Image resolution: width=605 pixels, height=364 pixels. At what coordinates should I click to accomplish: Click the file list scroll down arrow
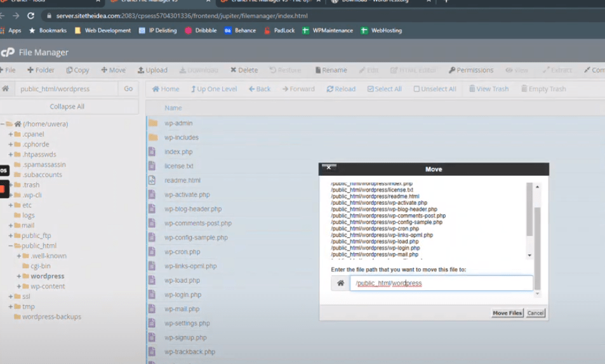pyautogui.click(x=529, y=256)
